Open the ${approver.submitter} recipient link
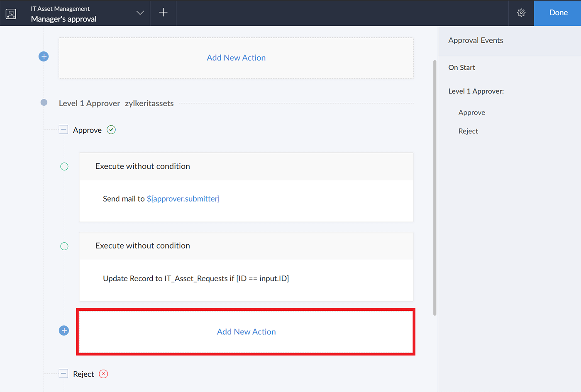 click(x=183, y=199)
